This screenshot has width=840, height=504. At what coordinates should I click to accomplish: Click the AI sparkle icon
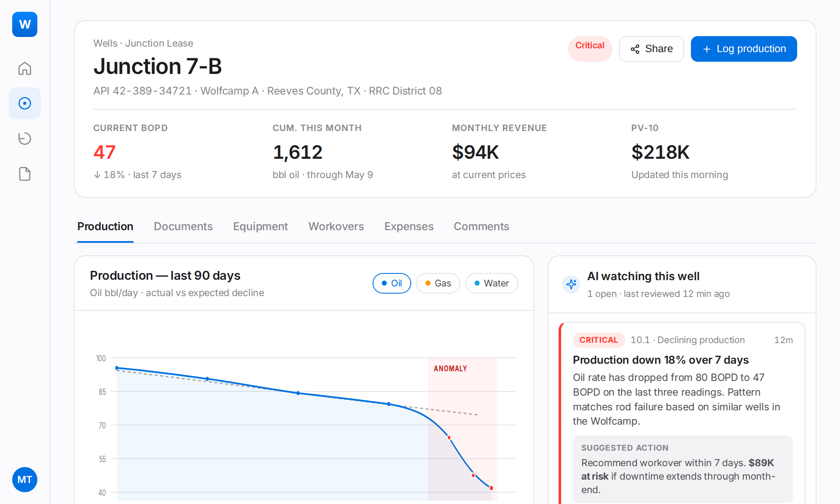point(571,284)
